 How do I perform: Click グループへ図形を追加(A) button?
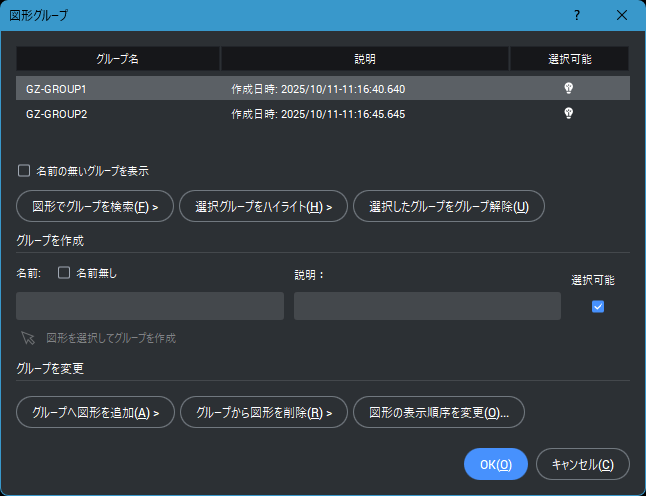pos(95,412)
